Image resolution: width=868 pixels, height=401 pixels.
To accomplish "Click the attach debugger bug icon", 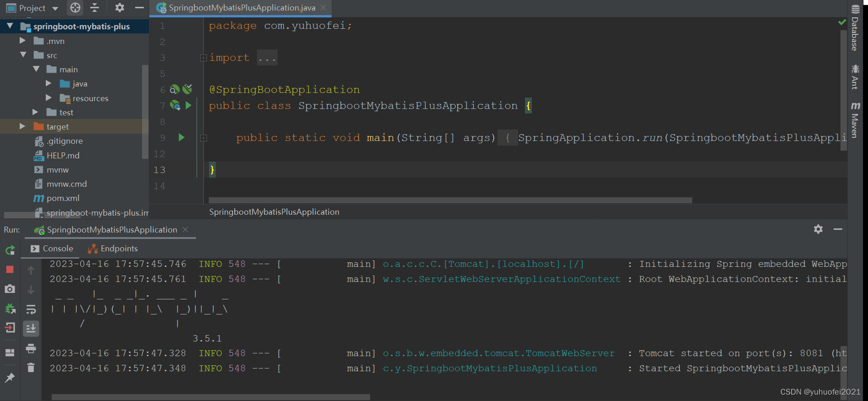I will coord(10,309).
